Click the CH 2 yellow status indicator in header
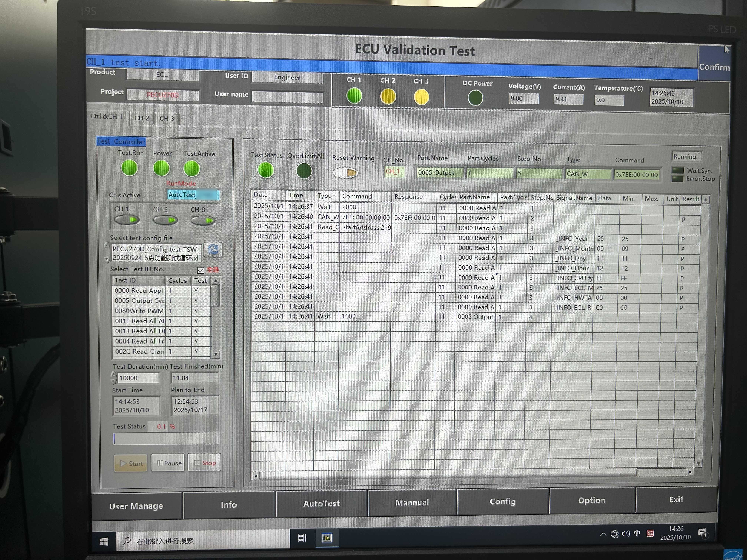The image size is (747, 560). (388, 96)
